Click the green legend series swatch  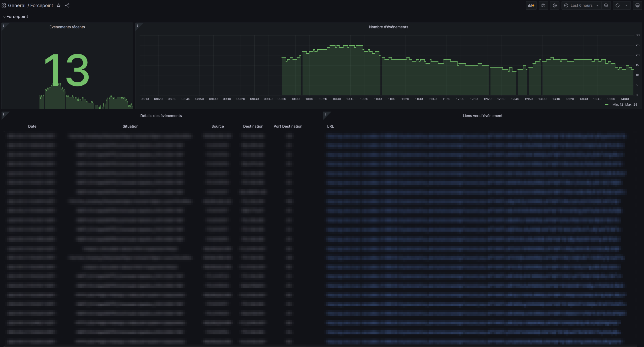(606, 104)
